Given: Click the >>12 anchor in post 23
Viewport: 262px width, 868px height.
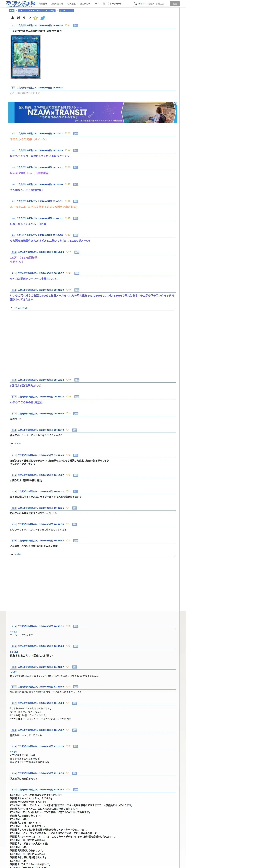Looking at the screenshot, I should (13, 632).
